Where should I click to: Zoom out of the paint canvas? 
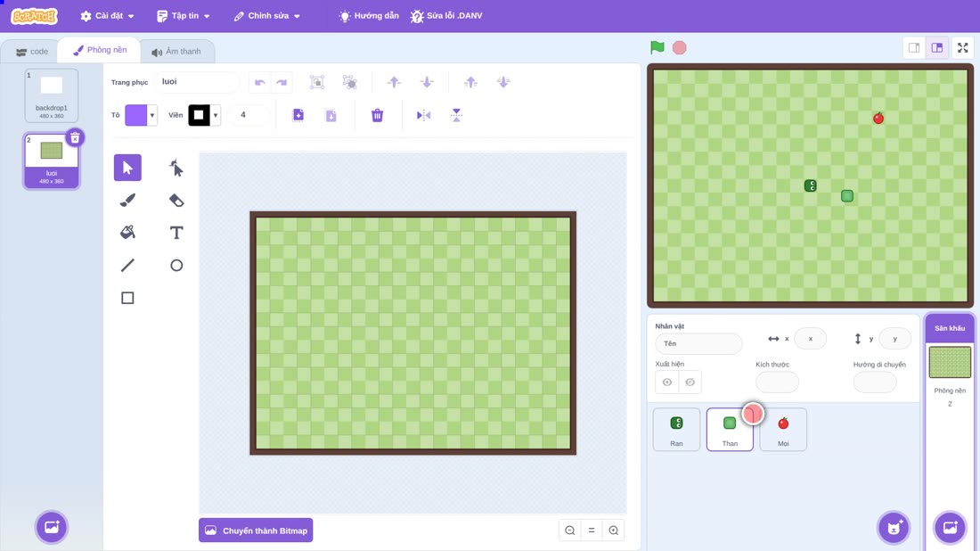coord(570,530)
